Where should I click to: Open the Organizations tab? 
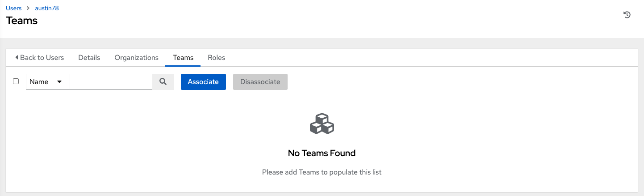coord(137,57)
